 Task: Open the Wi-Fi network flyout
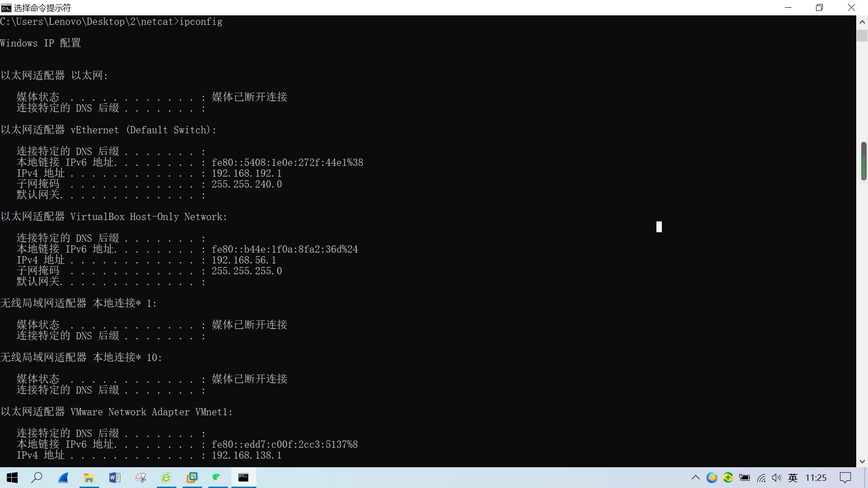761,478
